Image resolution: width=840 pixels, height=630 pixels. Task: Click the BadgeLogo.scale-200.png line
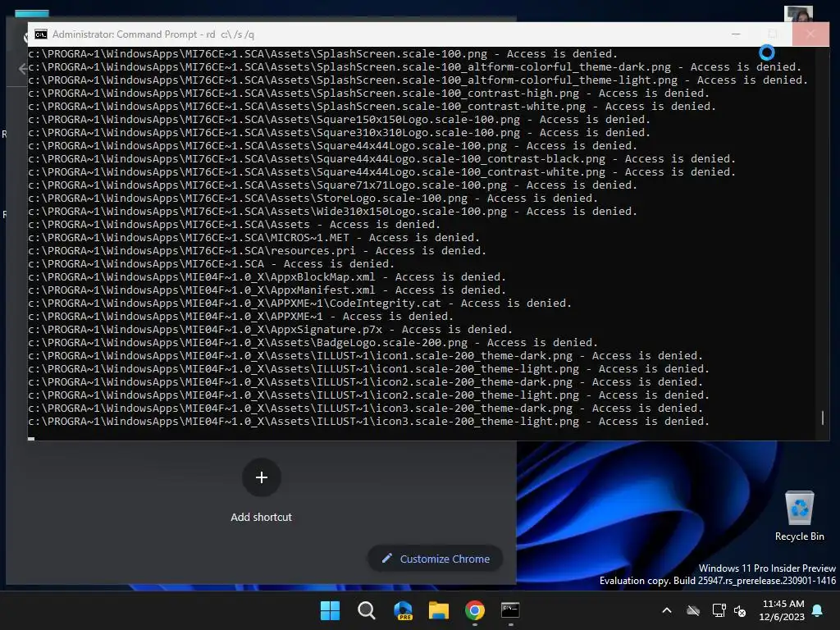[x=313, y=342]
